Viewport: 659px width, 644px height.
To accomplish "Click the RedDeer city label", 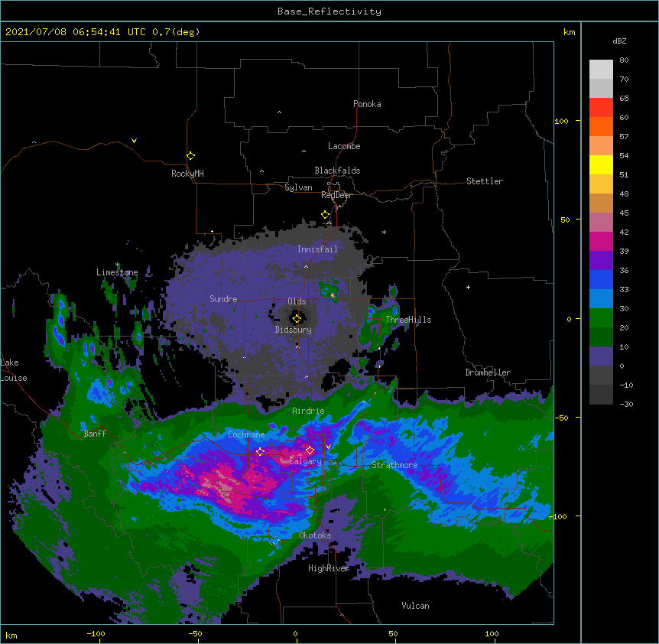I will (336, 195).
